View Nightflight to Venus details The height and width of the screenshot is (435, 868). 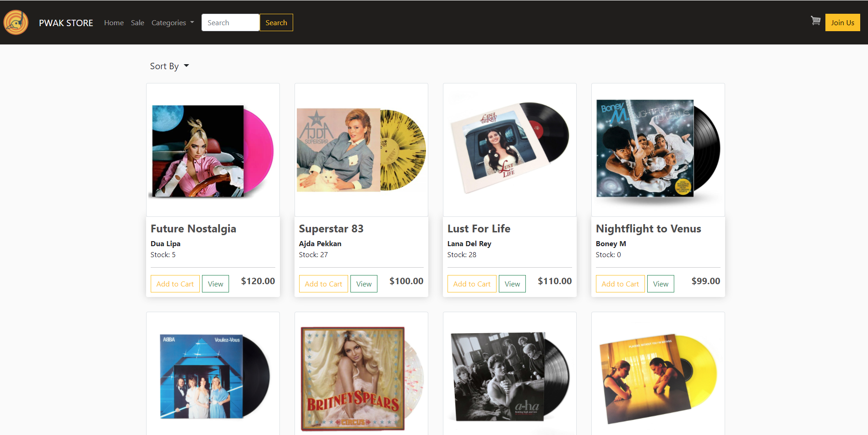660,283
